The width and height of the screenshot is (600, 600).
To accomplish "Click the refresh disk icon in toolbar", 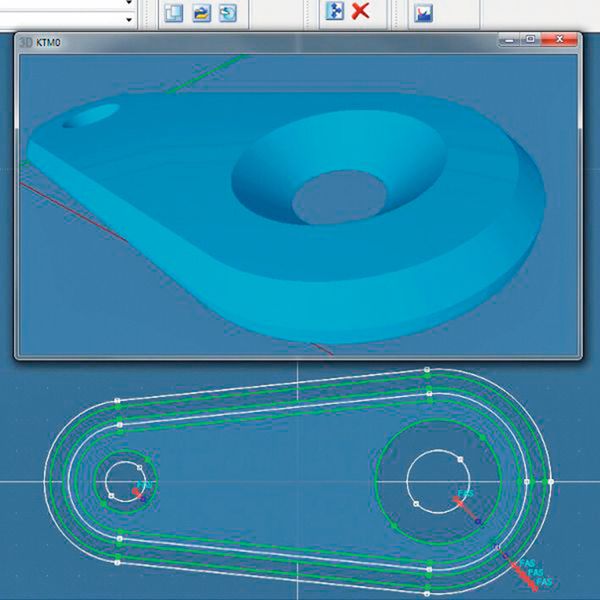I will [228, 13].
